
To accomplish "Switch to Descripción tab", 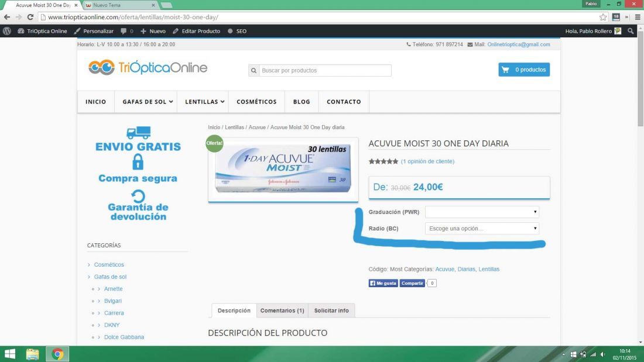I will point(234,311).
